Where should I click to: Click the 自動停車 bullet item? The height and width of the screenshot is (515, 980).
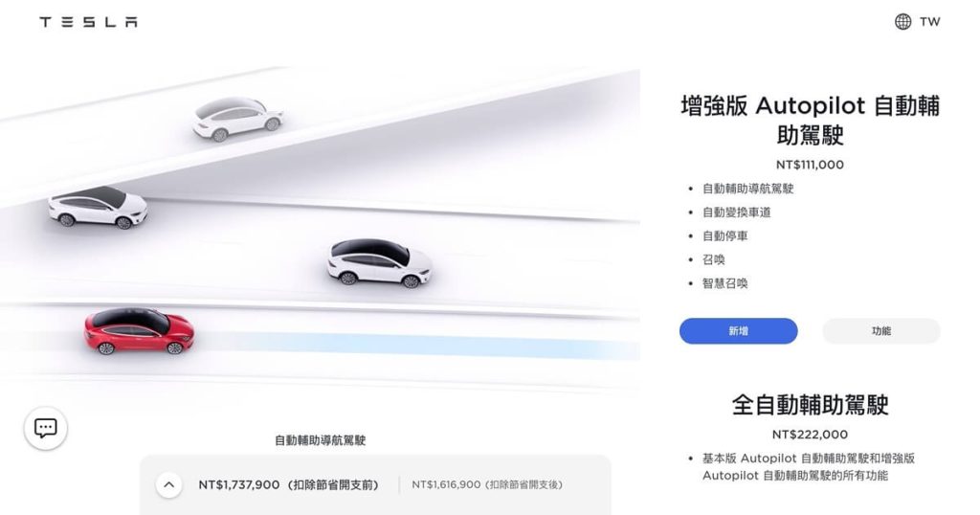pyautogui.click(x=725, y=236)
